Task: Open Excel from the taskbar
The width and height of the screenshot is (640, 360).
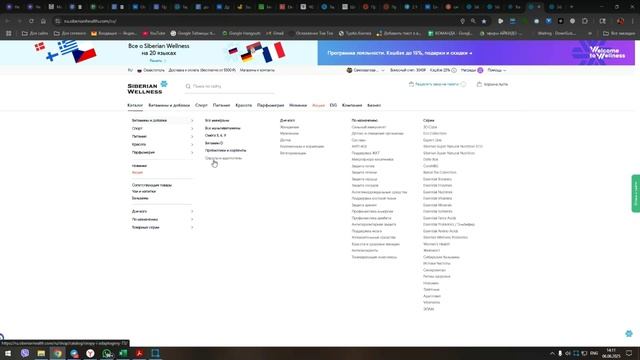Action: (x=123, y=353)
